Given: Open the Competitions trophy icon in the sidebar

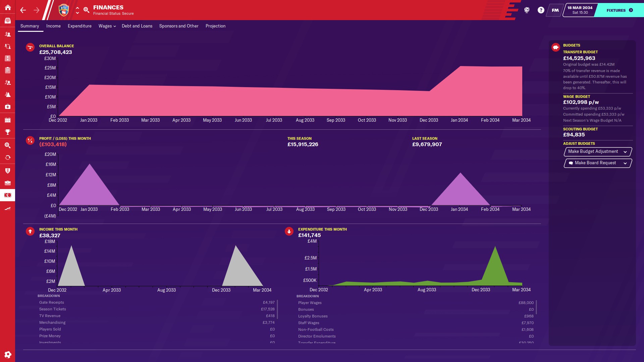Looking at the screenshot, I should [x=7, y=132].
